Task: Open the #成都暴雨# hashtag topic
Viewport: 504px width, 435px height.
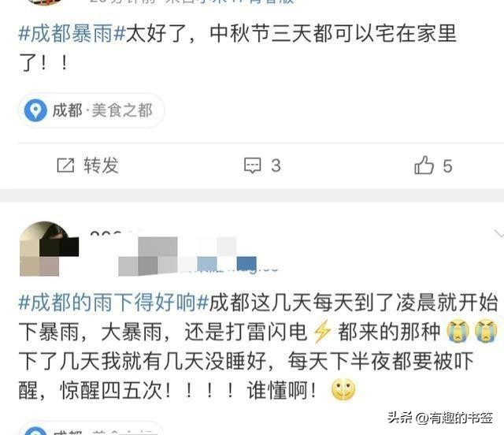Action: tap(72, 33)
